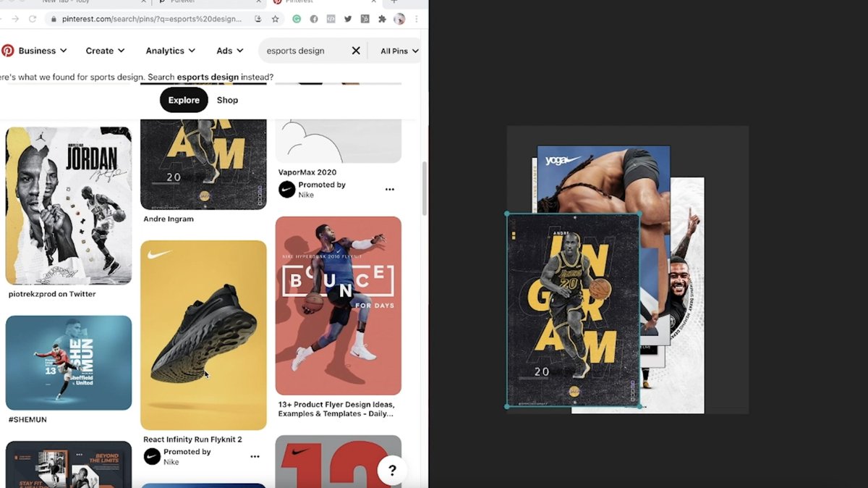Click the browser forward arrow
This screenshot has height=488, width=868.
(x=15, y=19)
